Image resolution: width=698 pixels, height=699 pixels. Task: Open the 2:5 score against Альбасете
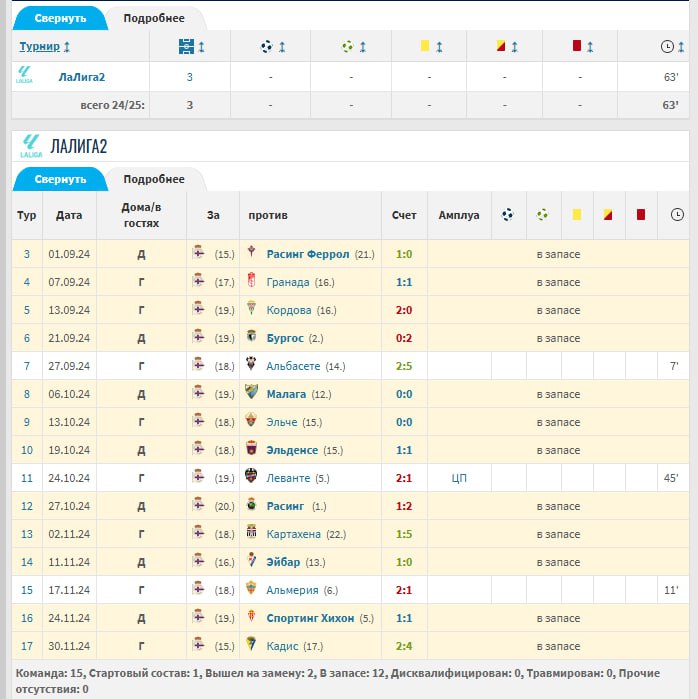click(x=403, y=366)
